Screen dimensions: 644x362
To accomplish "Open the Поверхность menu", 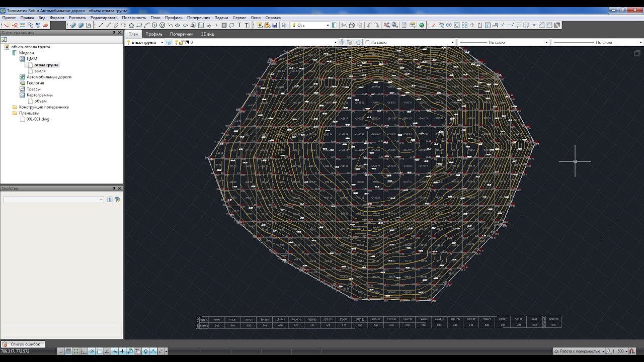I will point(134,18).
